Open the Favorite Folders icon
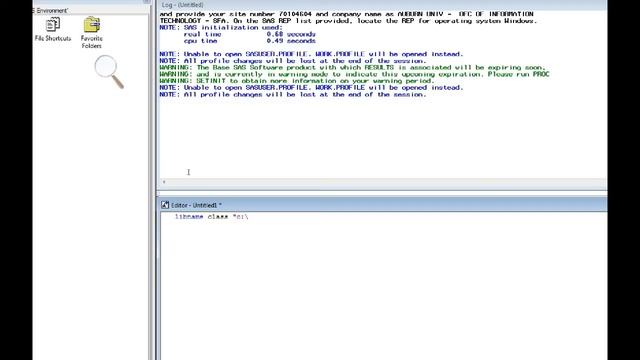 coord(91,33)
